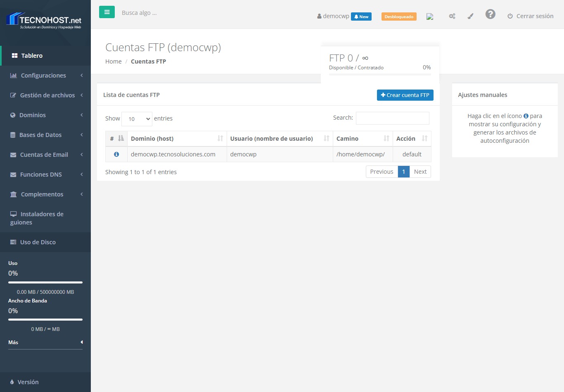The height and width of the screenshot is (392, 564).
Task: Click the green hamburger menu toggle
Action: pos(107,12)
